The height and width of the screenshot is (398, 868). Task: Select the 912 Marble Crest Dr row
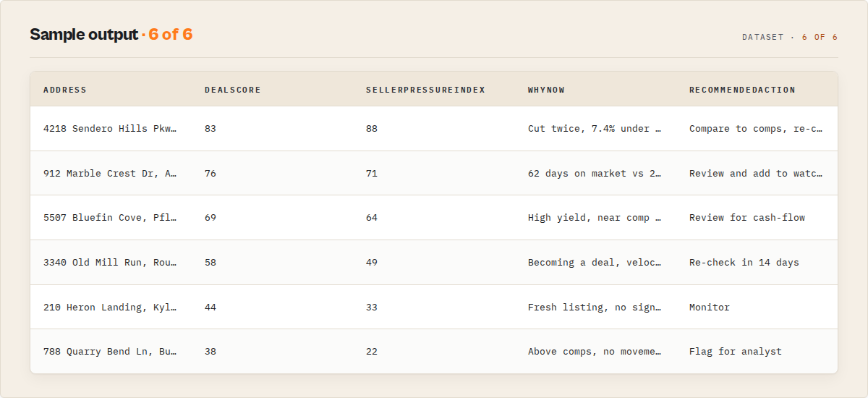434,174
